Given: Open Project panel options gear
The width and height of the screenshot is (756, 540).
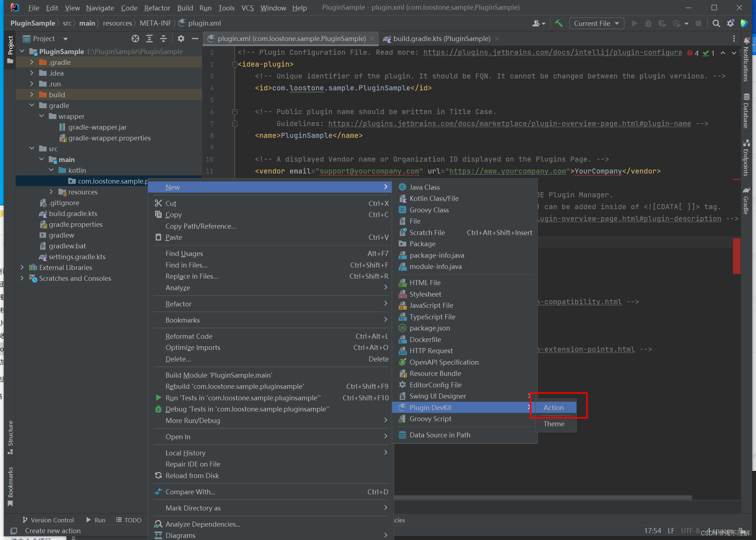Looking at the screenshot, I should (x=181, y=39).
